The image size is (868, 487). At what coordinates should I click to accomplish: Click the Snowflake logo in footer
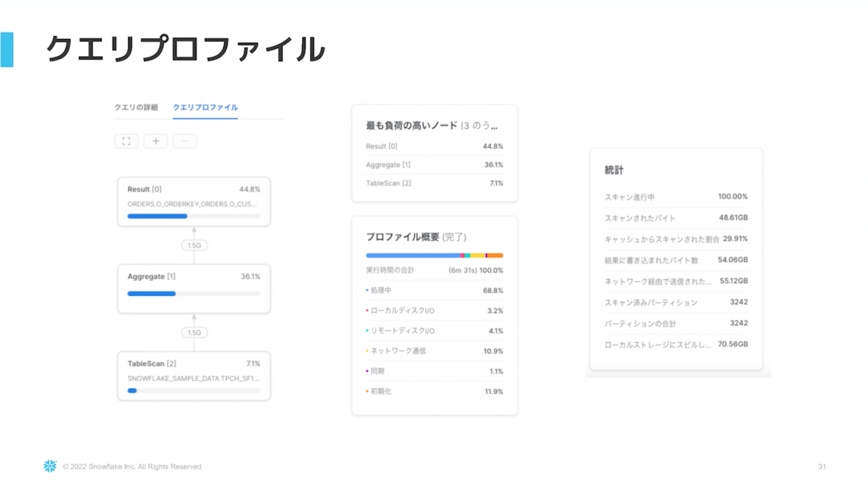click(50, 466)
